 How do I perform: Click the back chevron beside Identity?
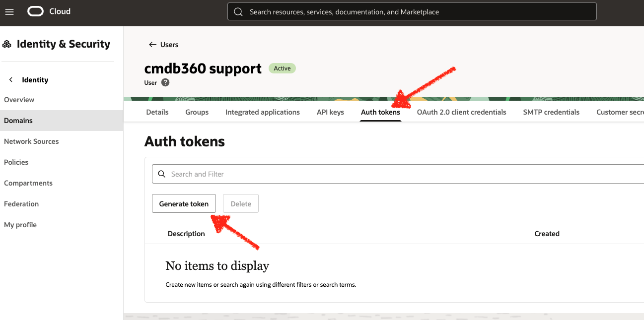11,80
